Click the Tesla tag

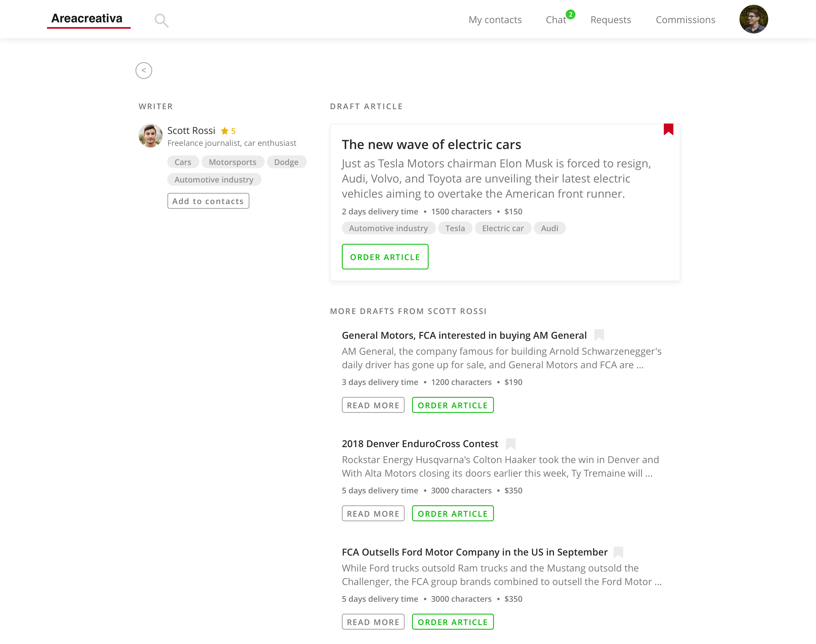click(x=455, y=228)
